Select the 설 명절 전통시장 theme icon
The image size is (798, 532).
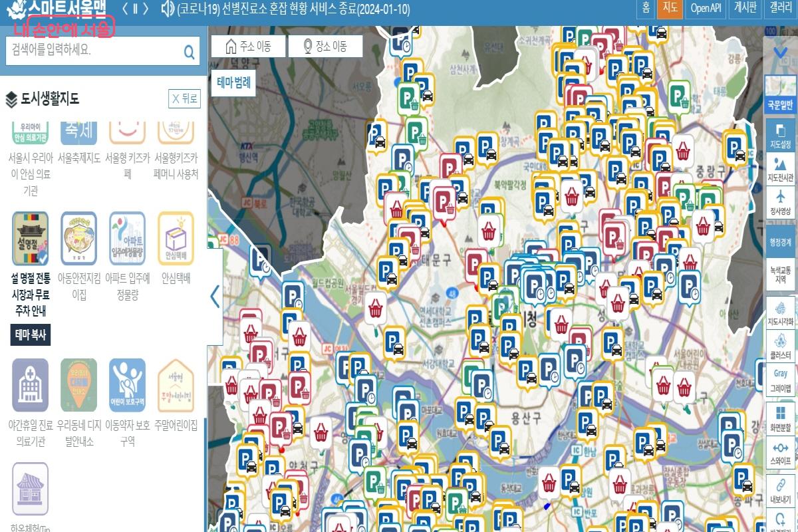pyautogui.click(x=30, y=239)
